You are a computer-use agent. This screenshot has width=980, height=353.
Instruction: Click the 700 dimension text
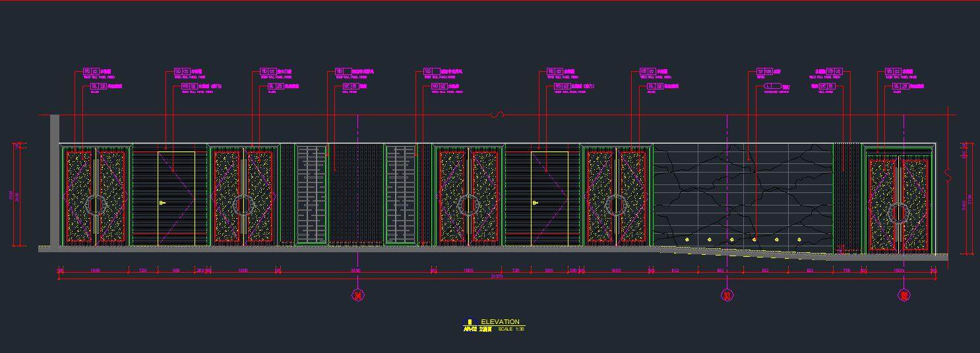point(846,271)
